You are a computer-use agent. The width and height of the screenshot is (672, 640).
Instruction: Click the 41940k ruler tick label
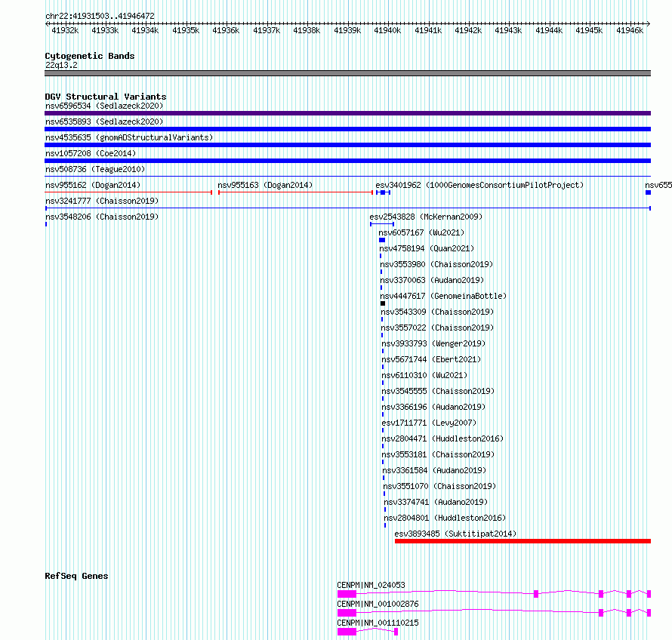[387, 30]
